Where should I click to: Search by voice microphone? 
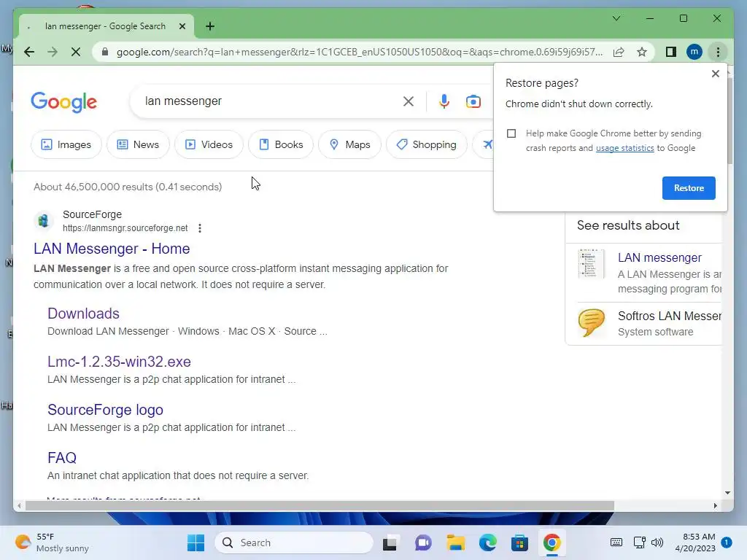pyautogui.click(x=444, y=101)
